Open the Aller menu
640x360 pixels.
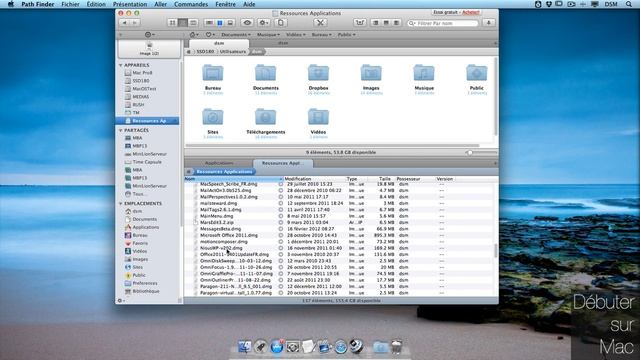tap(160, 4)
